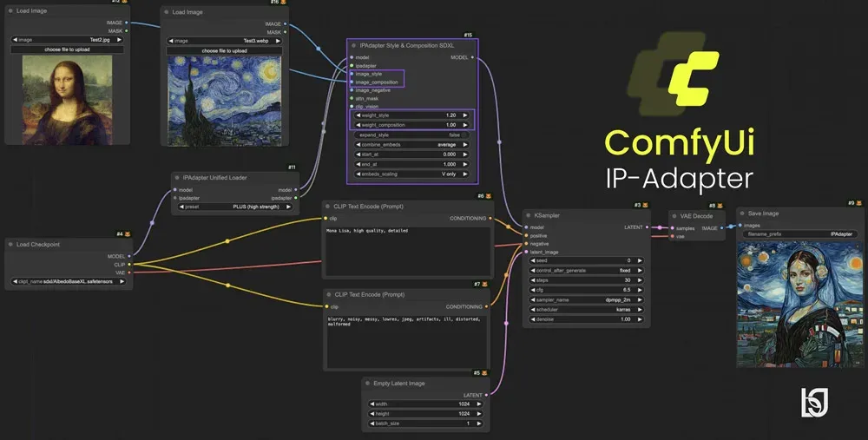Open the sampler_name dpmpp_2m dropdown
The image size is (868, 440).
(586, 299)
